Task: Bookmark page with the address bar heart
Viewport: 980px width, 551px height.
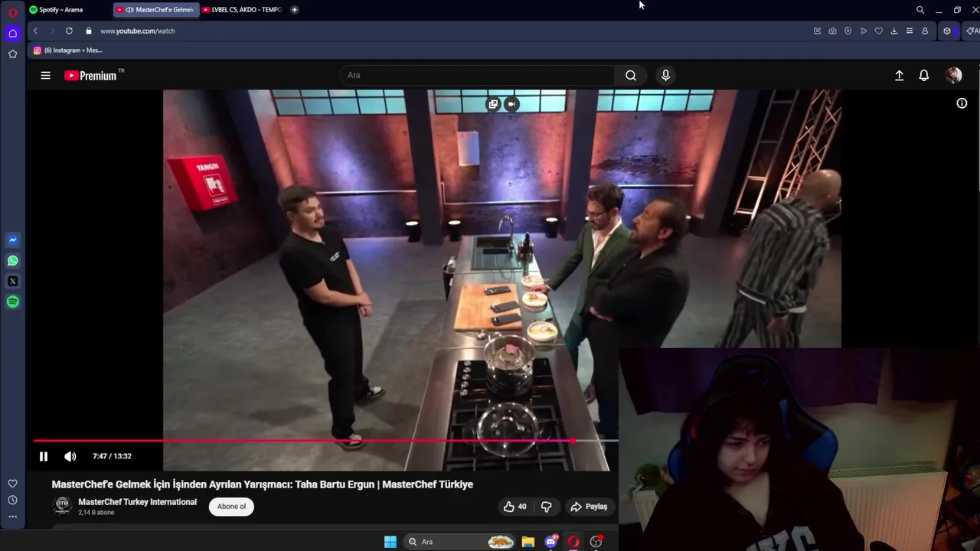Action: [878, 31]
